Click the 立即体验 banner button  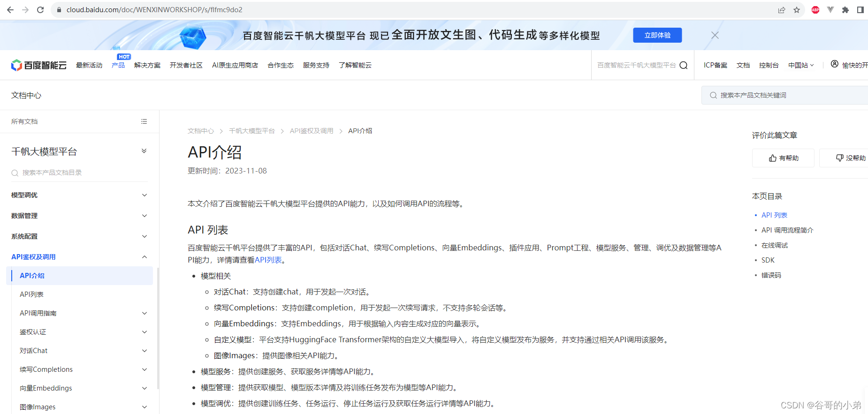click(657, 35)
